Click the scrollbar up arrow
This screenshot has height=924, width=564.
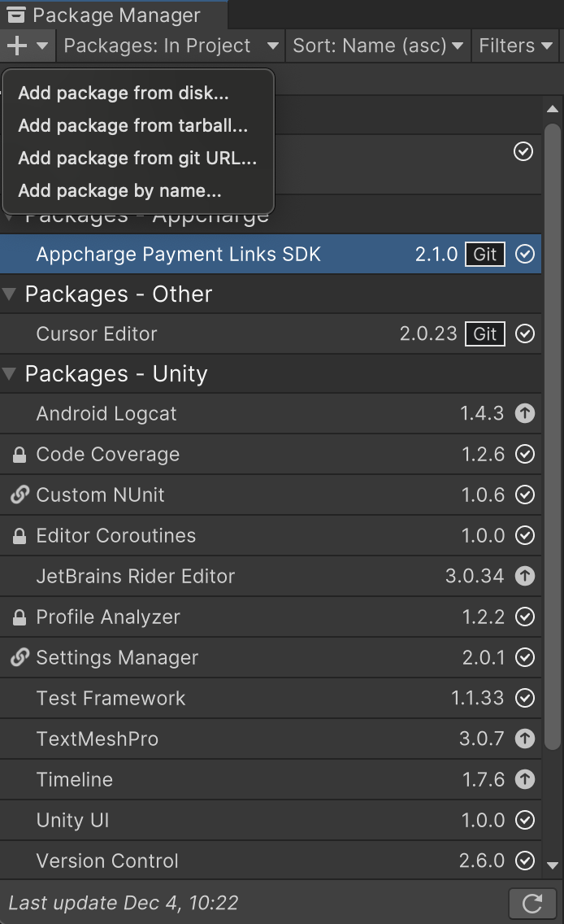click(553, 109)
